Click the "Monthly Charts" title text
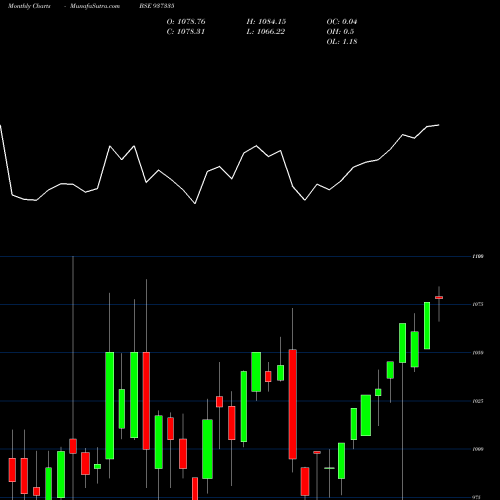Image resolution: width=500 pixels, height=500 pixels. point(29,6)
